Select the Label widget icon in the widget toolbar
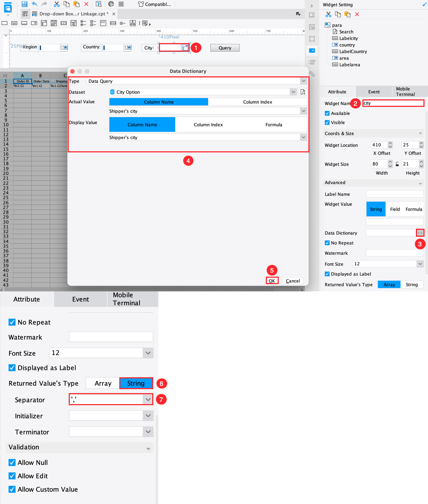Screen dimensions: 428x504 coord(14,23)
